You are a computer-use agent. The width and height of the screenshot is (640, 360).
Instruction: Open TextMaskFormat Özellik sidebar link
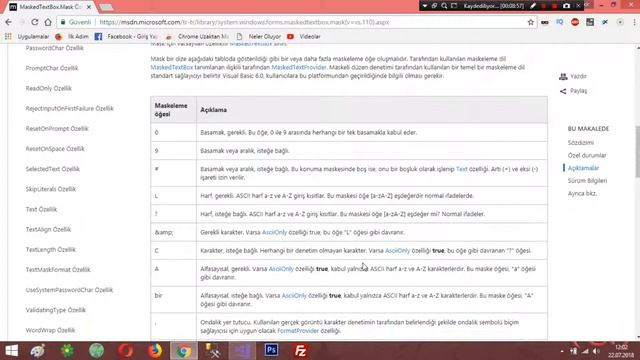click(58, 270)
